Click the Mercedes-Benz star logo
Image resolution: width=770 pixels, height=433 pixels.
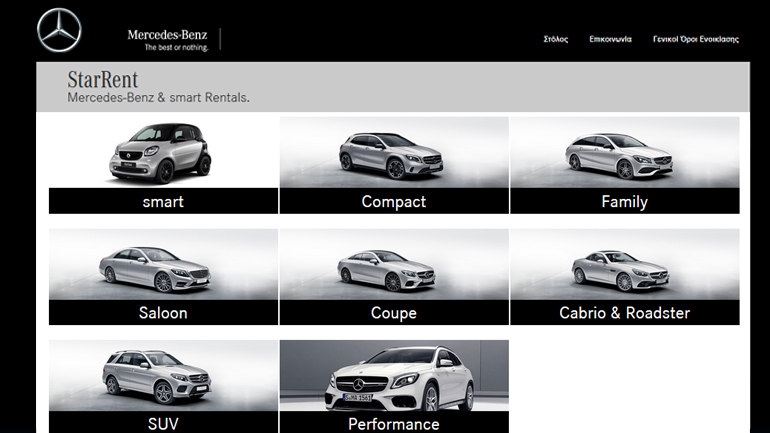click(59, 30)
